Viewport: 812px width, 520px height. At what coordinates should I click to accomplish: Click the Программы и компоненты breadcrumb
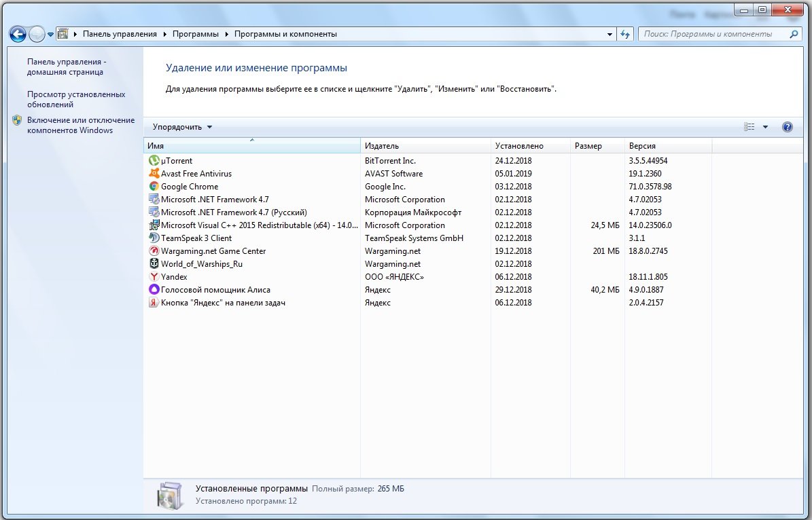(285, 34)
